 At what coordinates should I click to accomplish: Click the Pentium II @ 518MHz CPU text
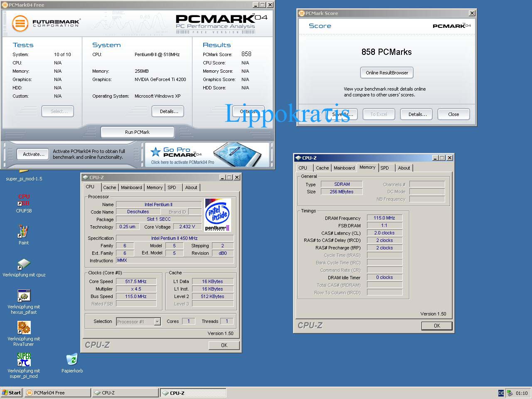point(157,54)
